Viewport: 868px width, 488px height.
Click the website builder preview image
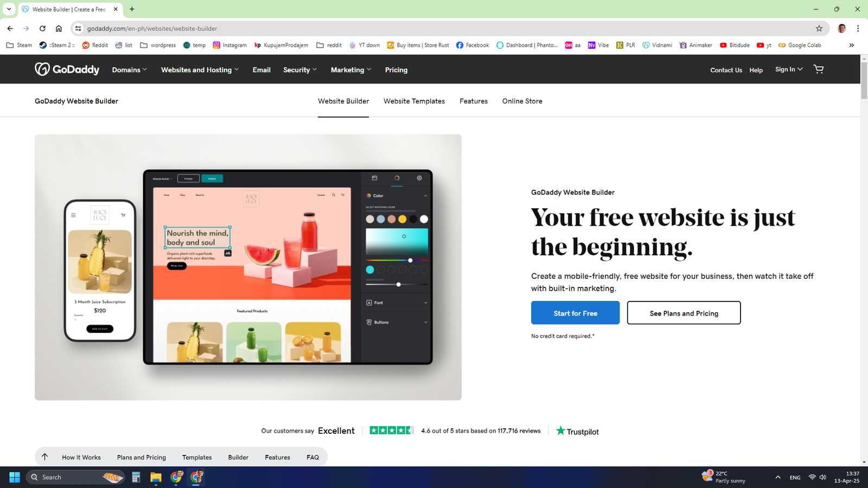[248, 267]
